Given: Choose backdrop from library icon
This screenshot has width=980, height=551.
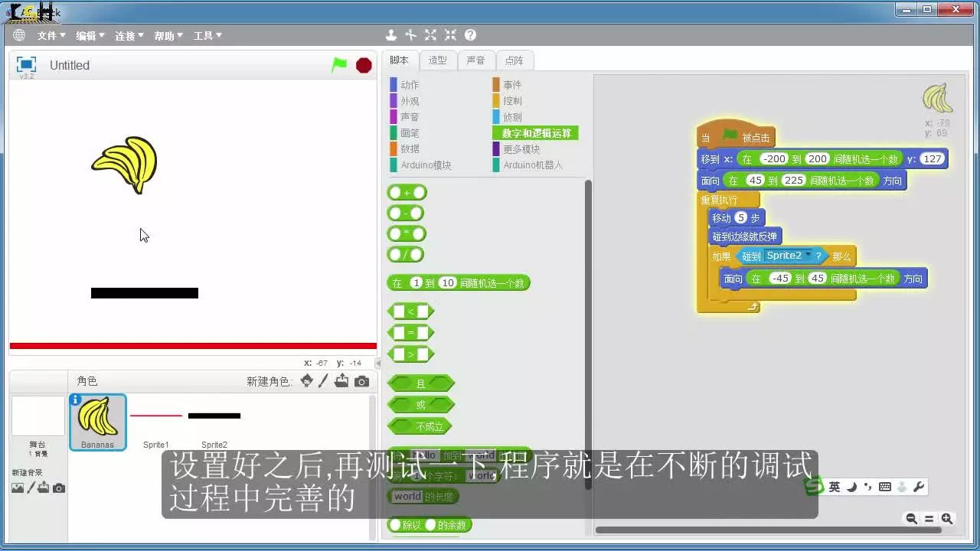Looking at the screenshot, I should (18, 488).
